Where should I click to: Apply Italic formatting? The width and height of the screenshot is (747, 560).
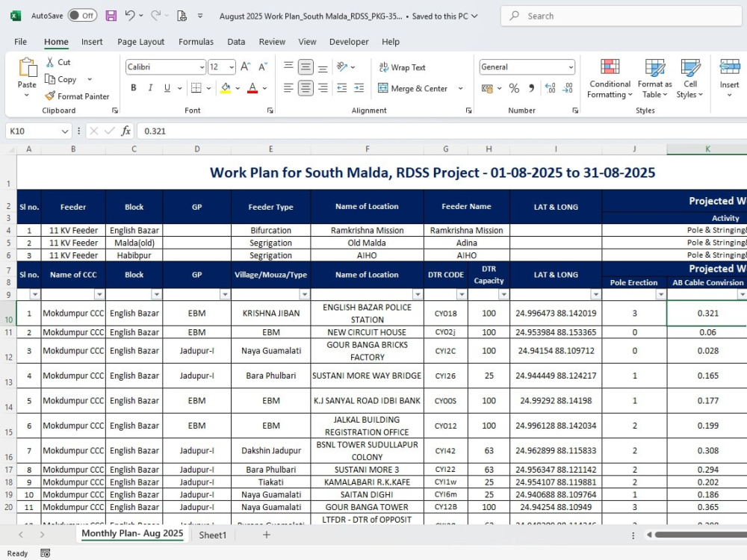(151, 88)
